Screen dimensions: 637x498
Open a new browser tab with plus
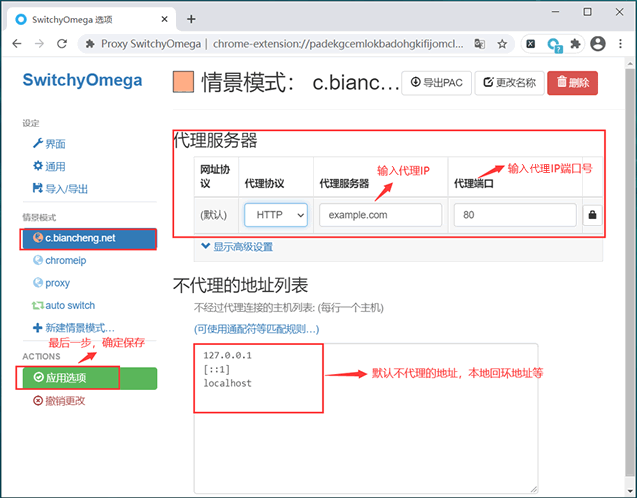click(191, 19)
